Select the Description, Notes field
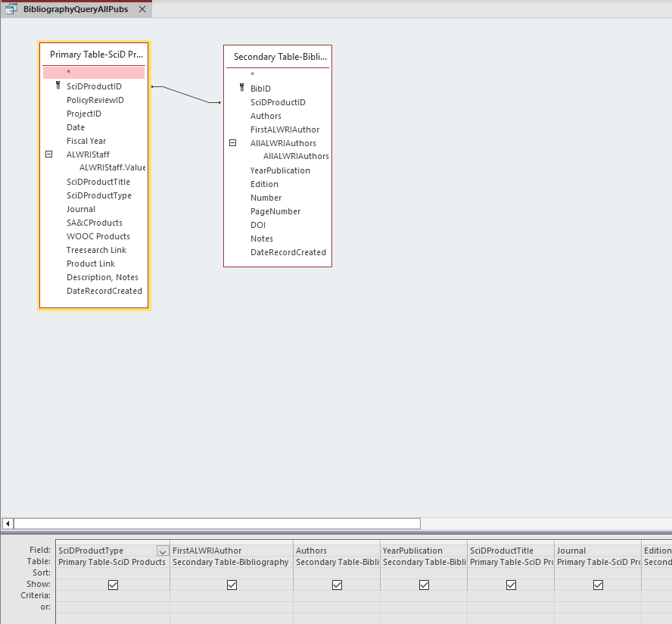The height and width of the screenshot is (624, 672). point(102,277)
